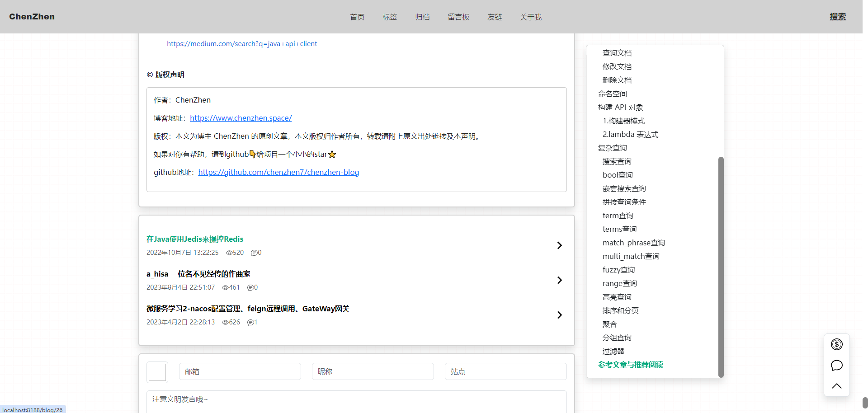
Task: Expand the 在Java使用Jedis来操控Redis article chevron
Action: [x=559, y=245]
